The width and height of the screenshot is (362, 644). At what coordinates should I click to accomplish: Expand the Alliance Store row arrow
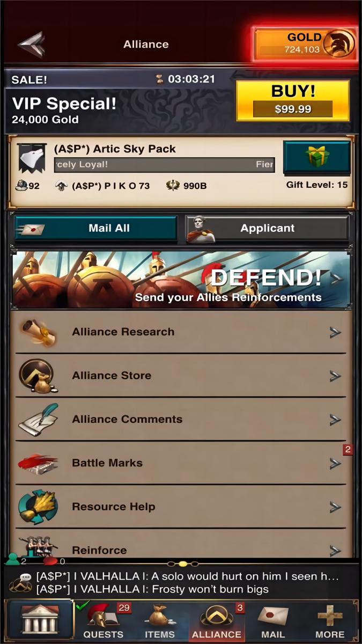point(335,376)
